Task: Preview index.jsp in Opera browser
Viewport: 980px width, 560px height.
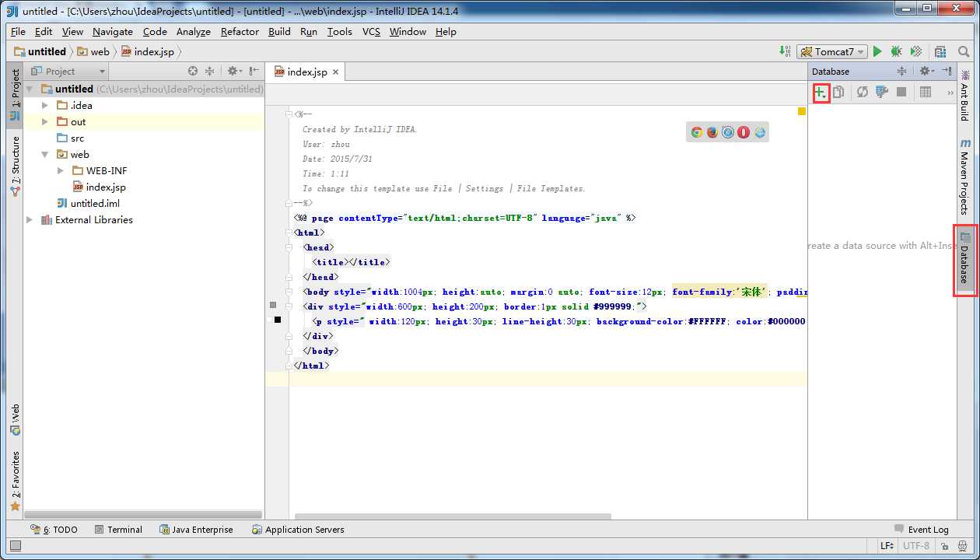Action: [744, 132]
